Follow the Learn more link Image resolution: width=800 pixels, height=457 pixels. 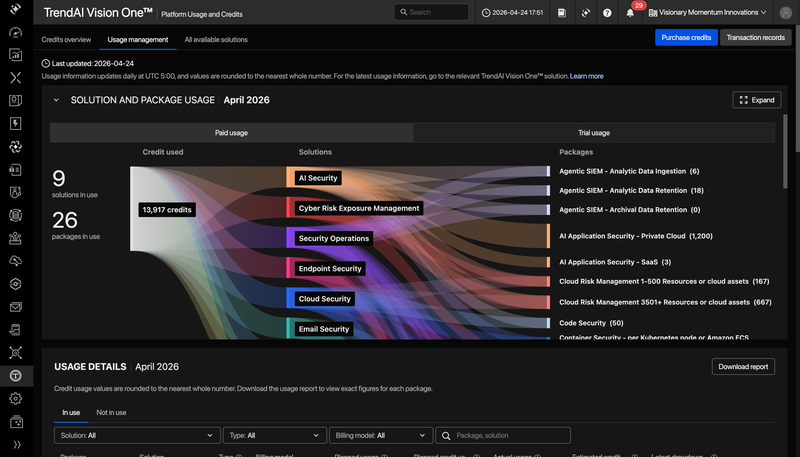587,76
